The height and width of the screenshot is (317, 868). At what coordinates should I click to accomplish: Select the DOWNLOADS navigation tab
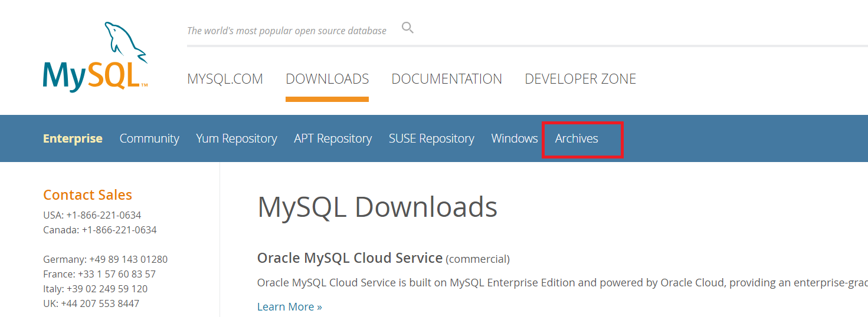point(327,79)
